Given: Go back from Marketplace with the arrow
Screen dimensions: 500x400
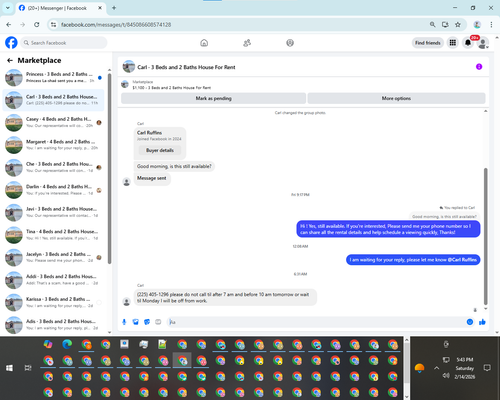Looking at the screenshot, I should click(10, 60).
